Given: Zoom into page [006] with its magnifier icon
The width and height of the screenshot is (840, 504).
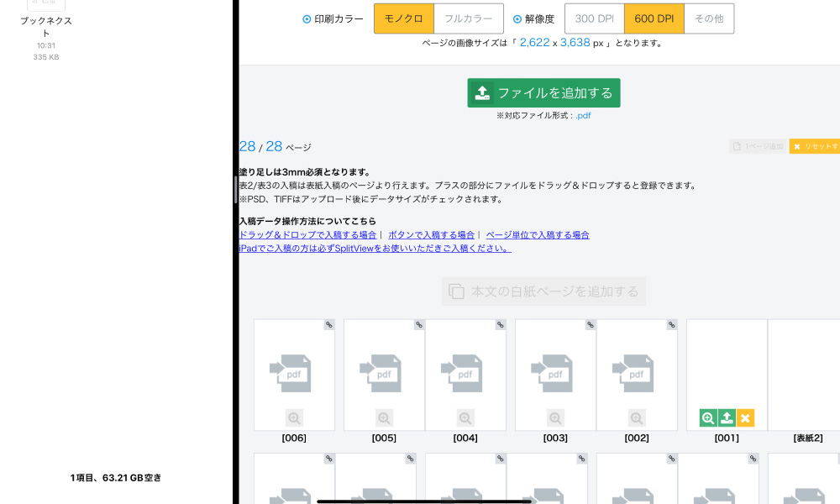Looking at the screenshot, I should coord(294,417).
